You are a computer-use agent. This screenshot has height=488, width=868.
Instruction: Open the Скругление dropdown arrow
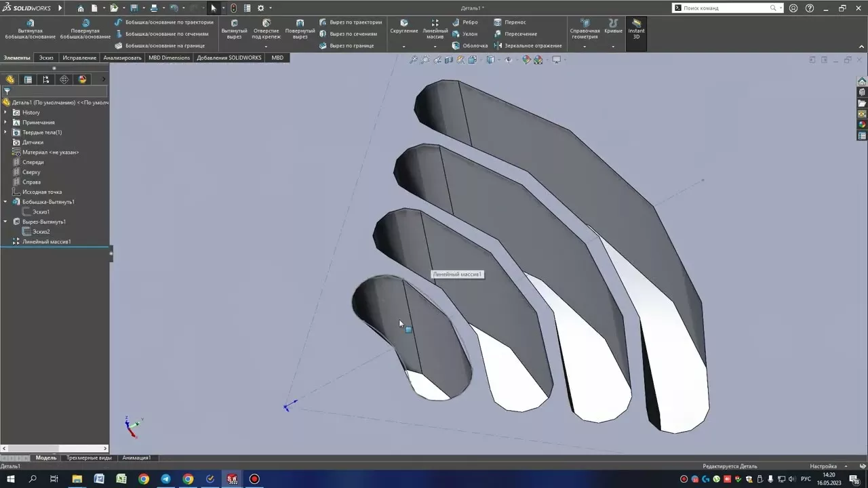403,47
